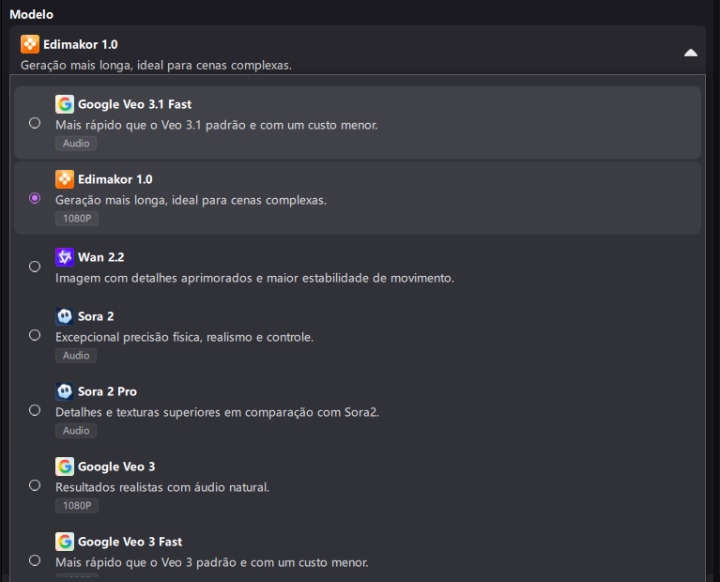Screen dimensions: 720x582
Task: Click the Audio tag under Sora 2
Action: tap(76, 356)
